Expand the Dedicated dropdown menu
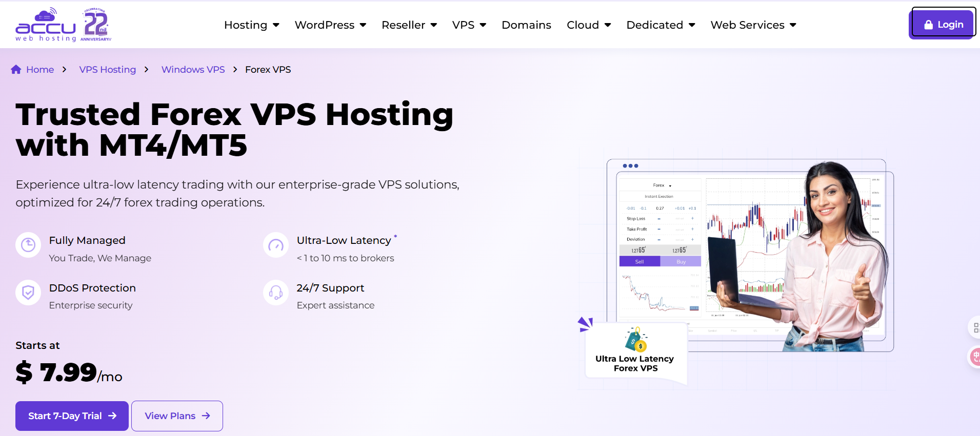This screenshot has width=980, height=436. pyautogui.click(x=661, y=25)
